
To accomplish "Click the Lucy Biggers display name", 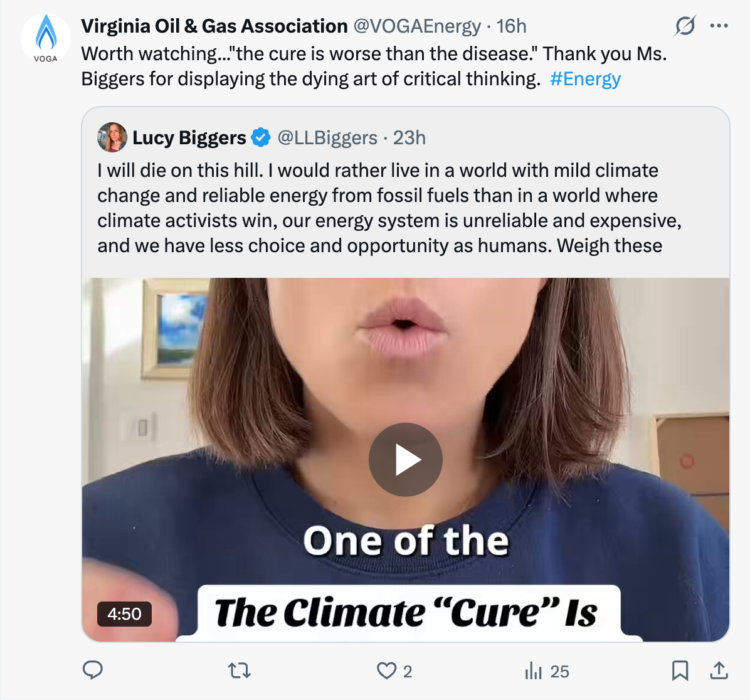I will click(x=189, y=138).
